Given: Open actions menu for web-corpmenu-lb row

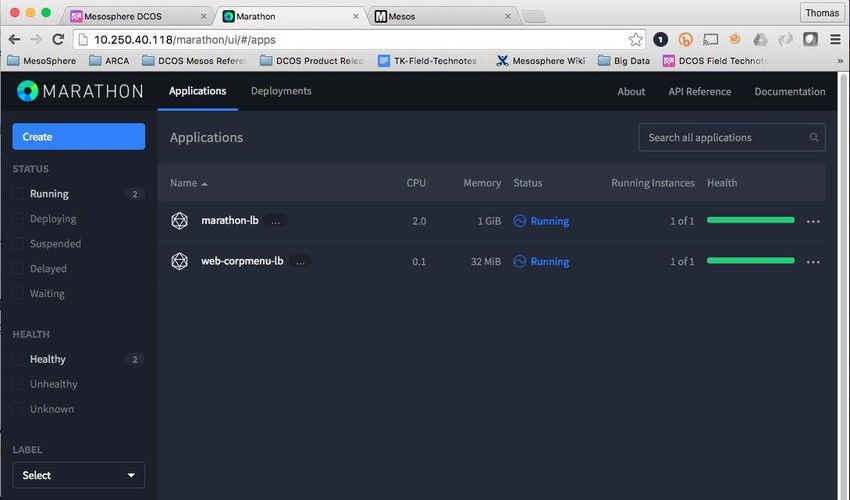Looking at the screenshot, I should click(813, 262).
